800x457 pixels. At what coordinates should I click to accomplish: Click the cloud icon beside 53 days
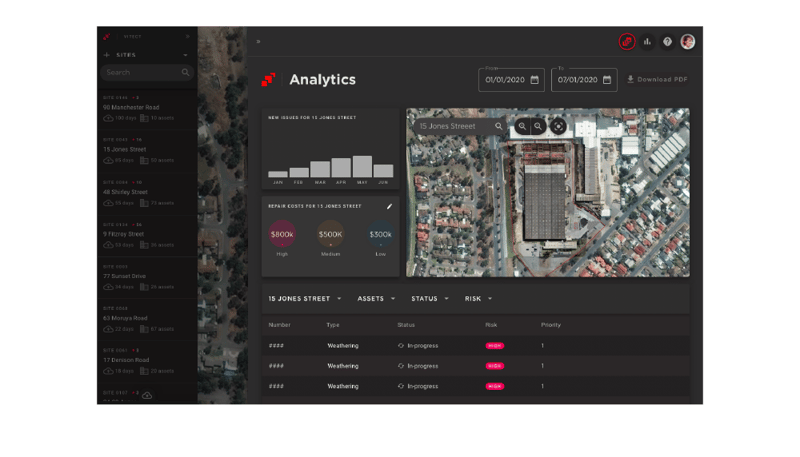108,245
